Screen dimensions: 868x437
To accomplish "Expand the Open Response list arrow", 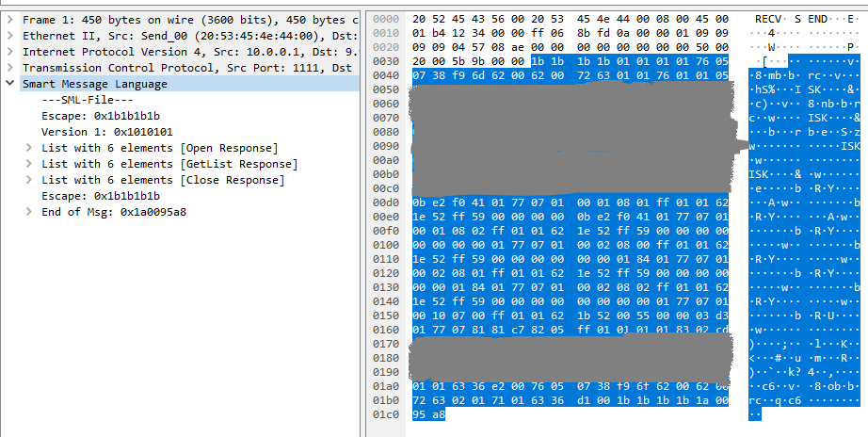I will coord(30,148).
